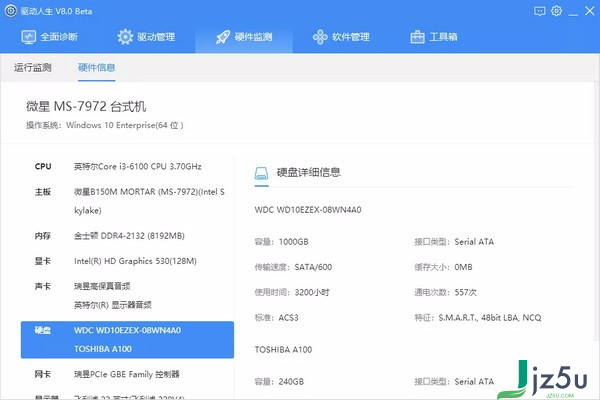Click the Windows 10 Enterprise OS text
The width and height of the screenshot is (600, 400).
125,126
